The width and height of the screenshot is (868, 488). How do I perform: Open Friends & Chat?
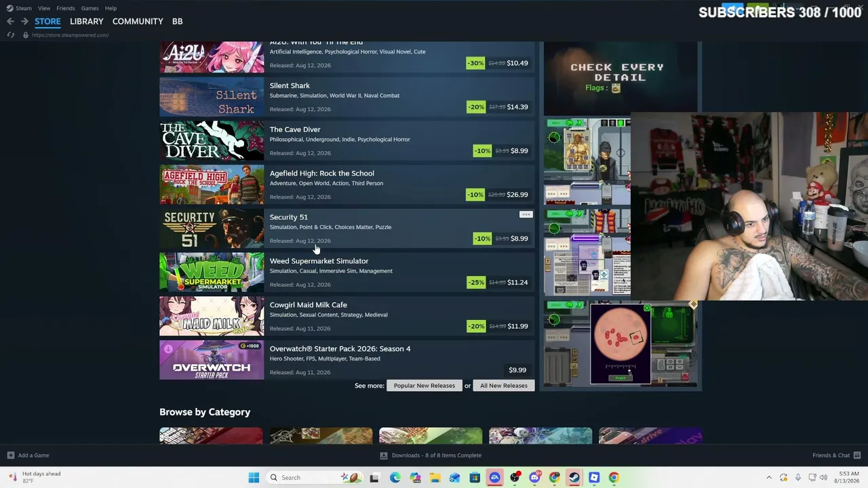[x=837, y=455]
